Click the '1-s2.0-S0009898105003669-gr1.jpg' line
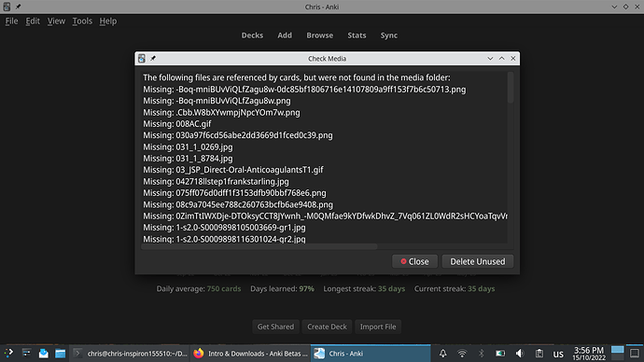This screenshot has width=644, height=362. pos(224,228)
